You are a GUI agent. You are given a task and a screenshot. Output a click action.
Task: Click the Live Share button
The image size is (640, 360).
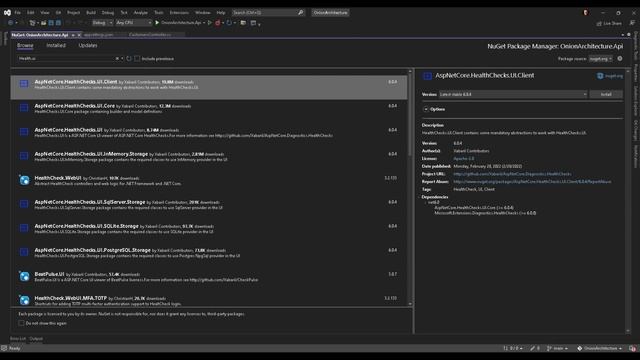[609, 23]
